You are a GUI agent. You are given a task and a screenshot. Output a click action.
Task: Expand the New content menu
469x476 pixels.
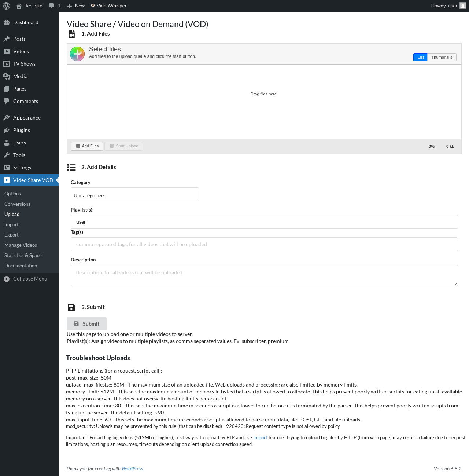(76, 6)
